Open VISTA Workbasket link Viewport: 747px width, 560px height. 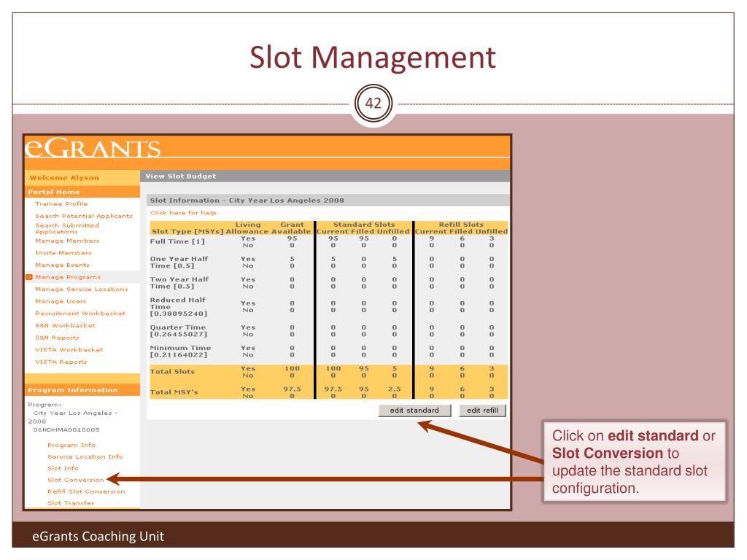69,349
